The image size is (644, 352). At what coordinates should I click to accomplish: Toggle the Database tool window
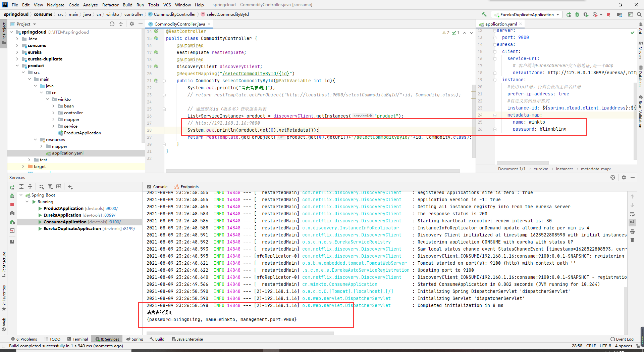tap(640, 76)
